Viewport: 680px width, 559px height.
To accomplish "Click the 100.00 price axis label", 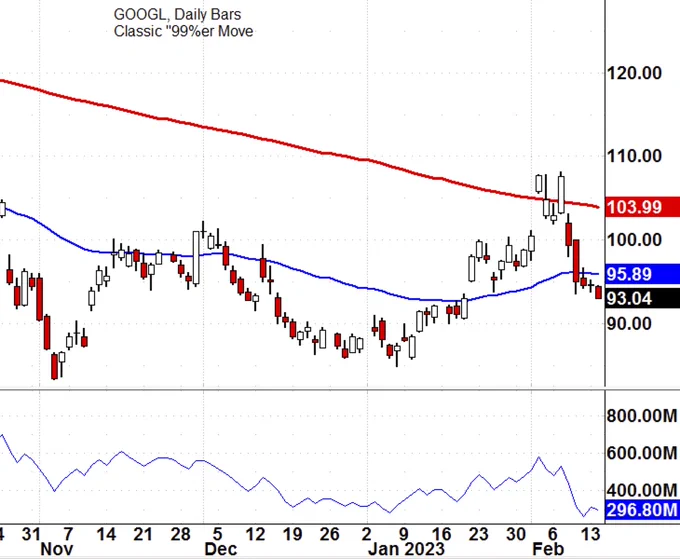I will point(634,240).
